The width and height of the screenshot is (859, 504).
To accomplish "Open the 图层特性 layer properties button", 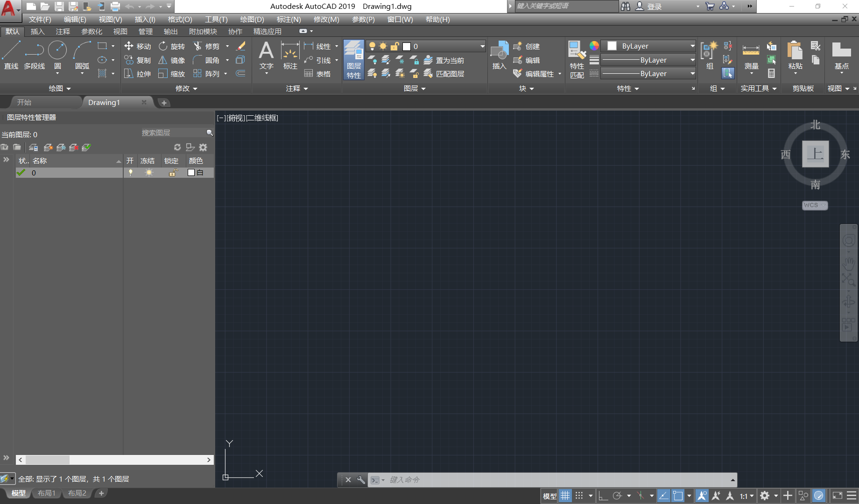I will pos(353,59).
